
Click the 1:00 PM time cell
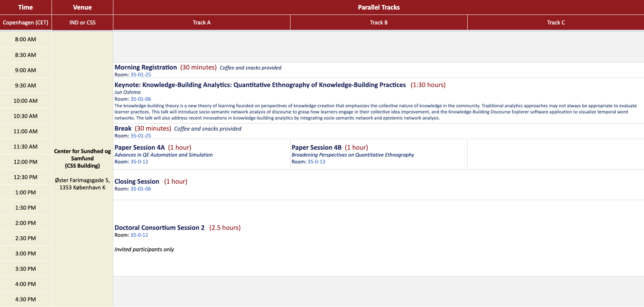pyautogui.click(x=26, y=192)
